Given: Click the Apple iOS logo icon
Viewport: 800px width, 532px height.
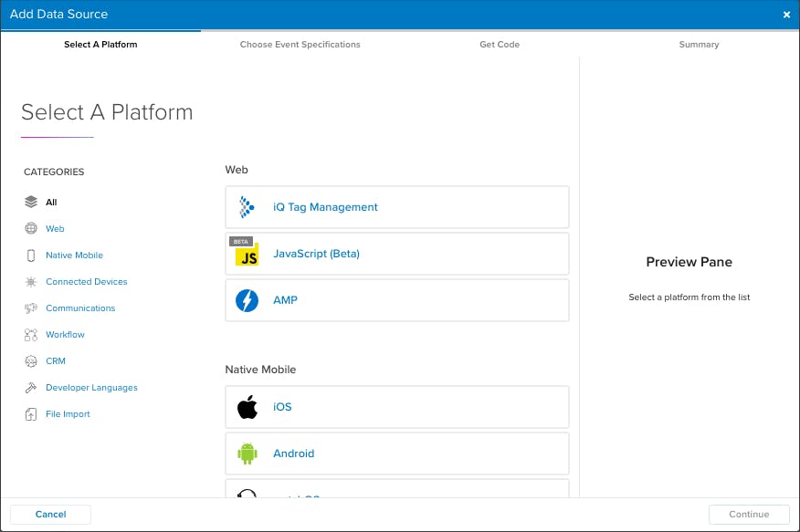Looking at the screenshot, I should [x=247, y=407].
